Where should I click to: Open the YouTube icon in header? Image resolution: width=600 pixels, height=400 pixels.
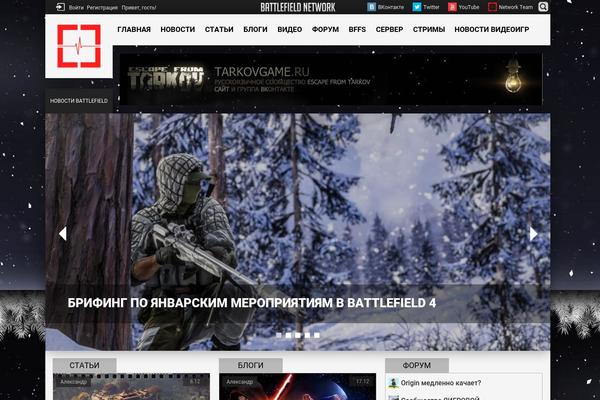452,7
